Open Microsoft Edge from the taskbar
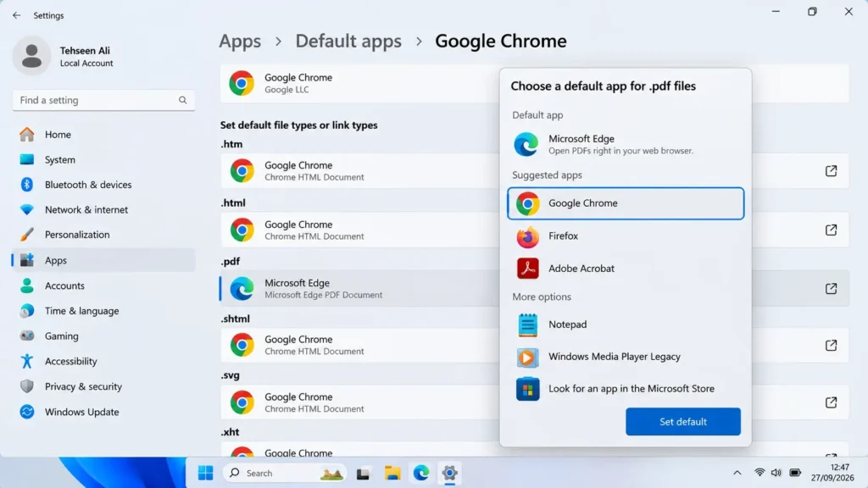Screen dimensions: 868x488 coord(421,473)
